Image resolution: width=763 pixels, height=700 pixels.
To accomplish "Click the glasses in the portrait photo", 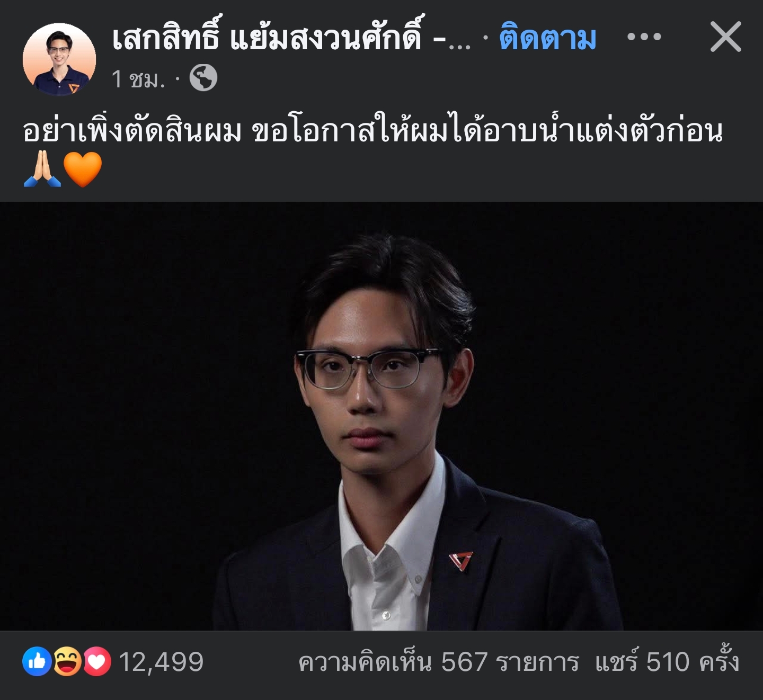I will click(368, 369).
